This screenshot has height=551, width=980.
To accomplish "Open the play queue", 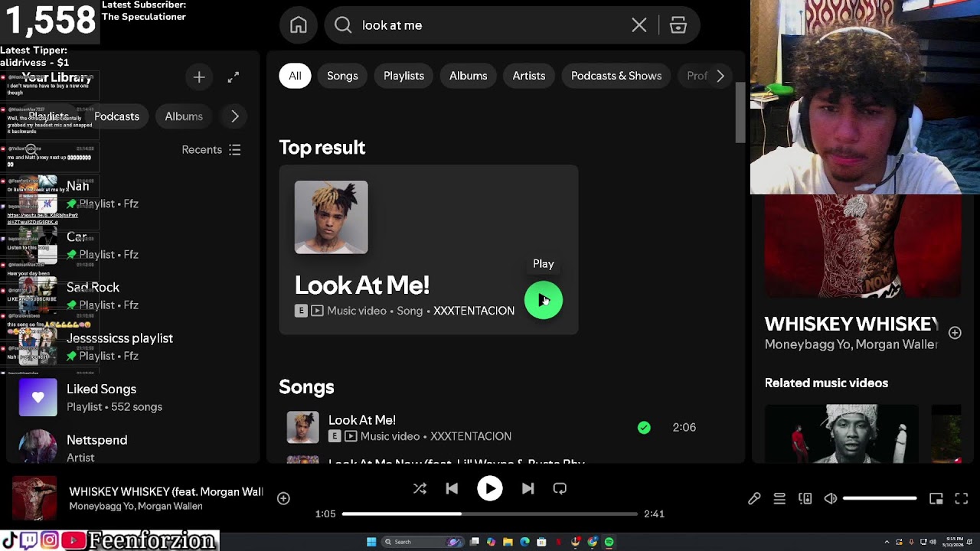I will pos(779,499).
